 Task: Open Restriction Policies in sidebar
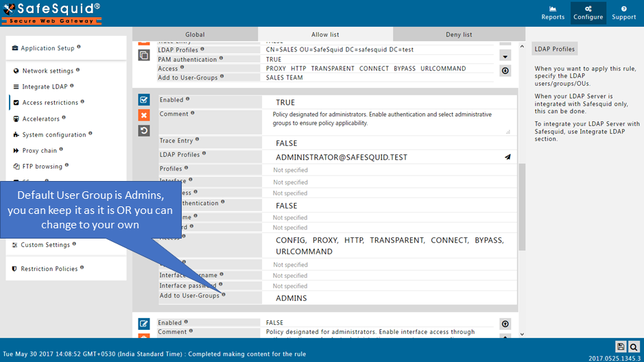[49, 269]
